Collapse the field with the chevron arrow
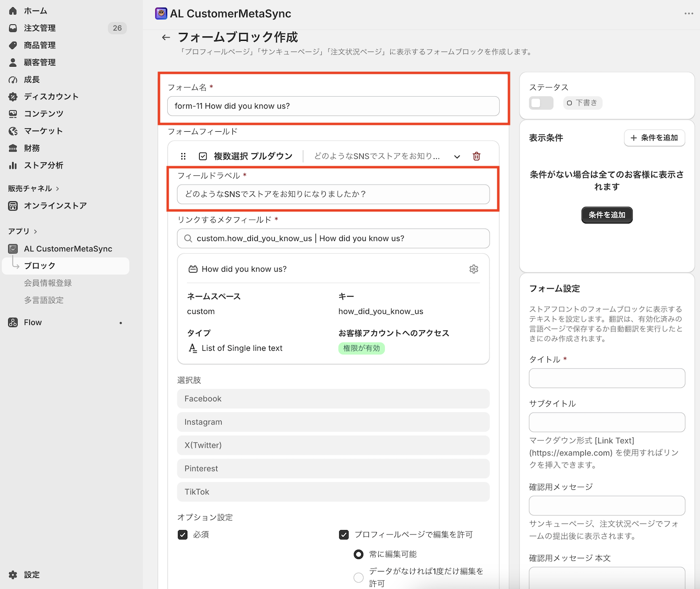The height and width of the screenshot is (589, 700). [457, 156]
